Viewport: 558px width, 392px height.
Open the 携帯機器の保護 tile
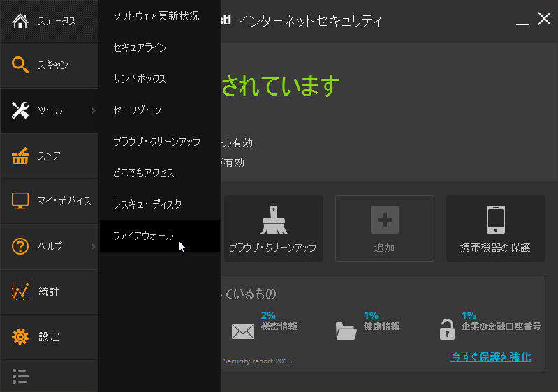click(495, 229)
